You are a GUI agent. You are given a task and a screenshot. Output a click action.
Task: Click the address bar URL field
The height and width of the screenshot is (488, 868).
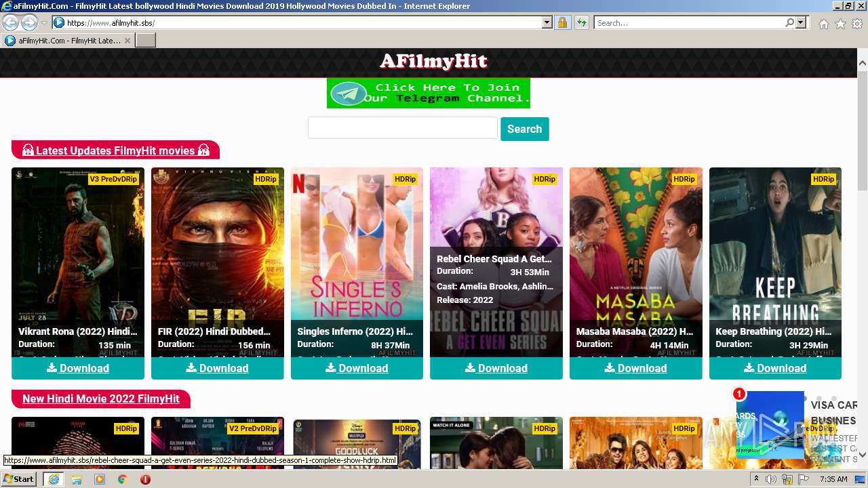tap(303, 22)
